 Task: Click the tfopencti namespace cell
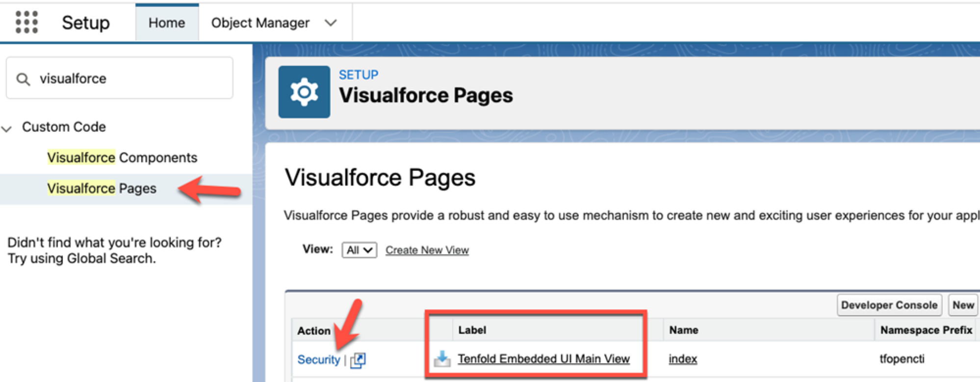tap(902, 359)
